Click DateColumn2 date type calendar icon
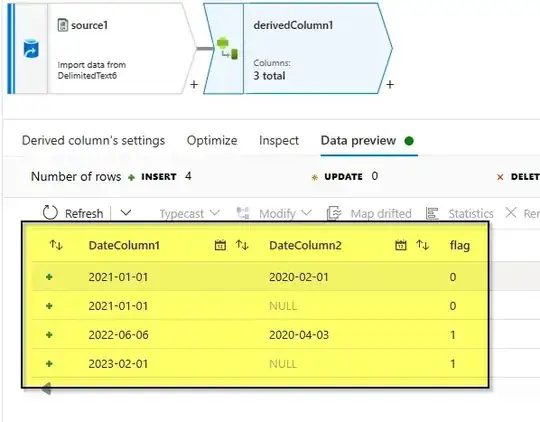540x422 pixels. (x=401, y=245)
